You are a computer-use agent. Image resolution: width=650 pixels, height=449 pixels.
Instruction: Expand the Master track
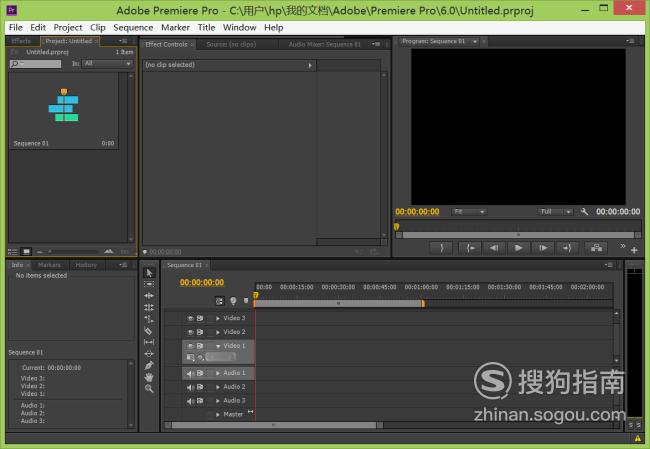218,414
